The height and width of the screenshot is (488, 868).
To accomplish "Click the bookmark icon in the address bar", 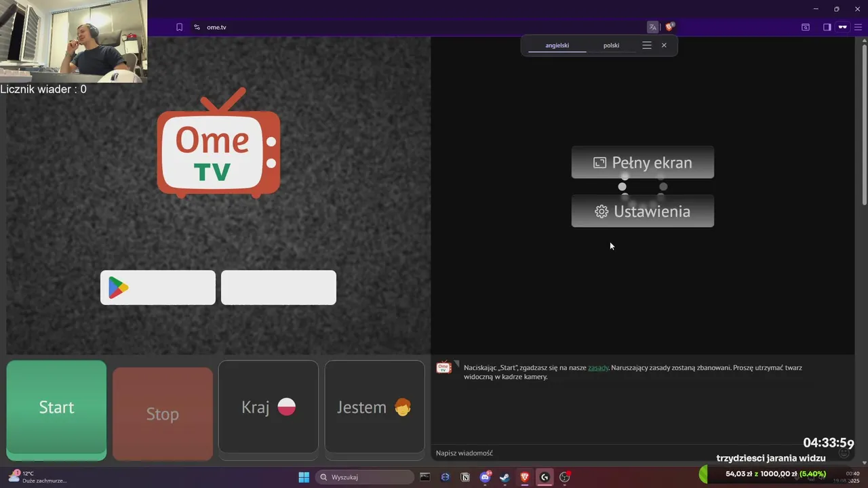I will (179, 27).
